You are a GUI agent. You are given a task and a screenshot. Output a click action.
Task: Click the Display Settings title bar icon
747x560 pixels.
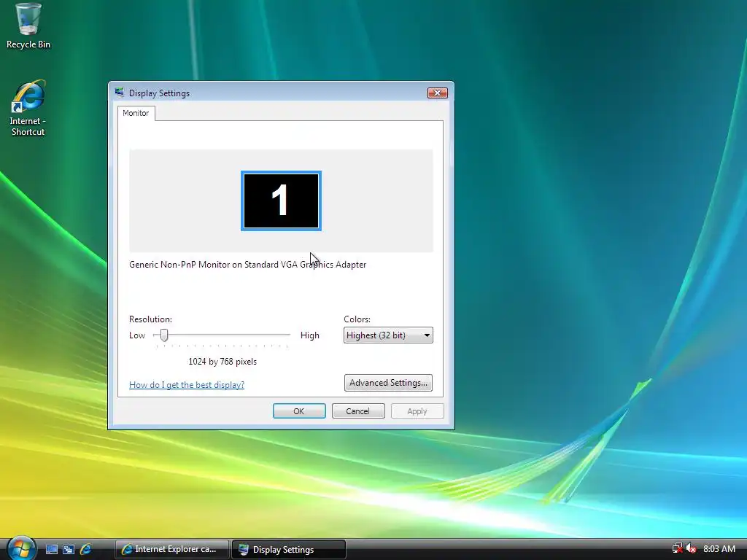click(120, 93)
